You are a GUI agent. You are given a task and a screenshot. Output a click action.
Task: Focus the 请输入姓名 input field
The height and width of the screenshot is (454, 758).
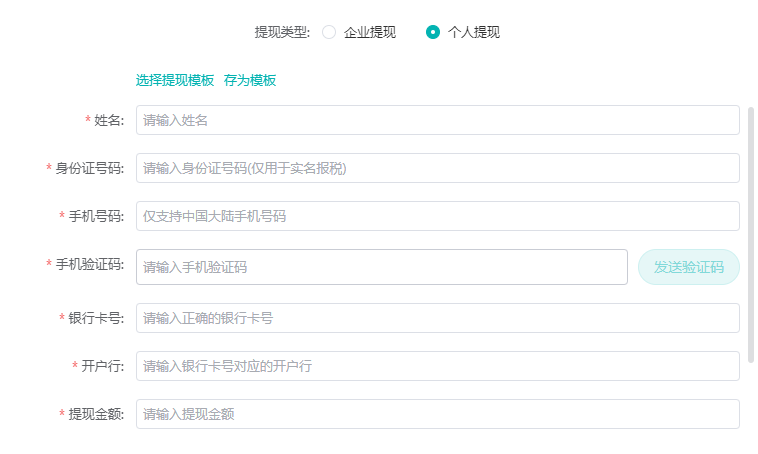[x=437, y=120]
